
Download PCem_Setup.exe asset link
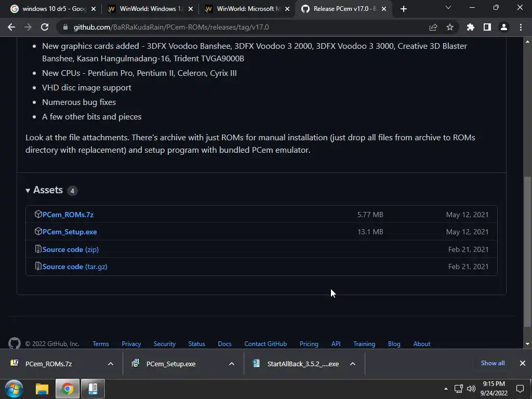point(70,232)
